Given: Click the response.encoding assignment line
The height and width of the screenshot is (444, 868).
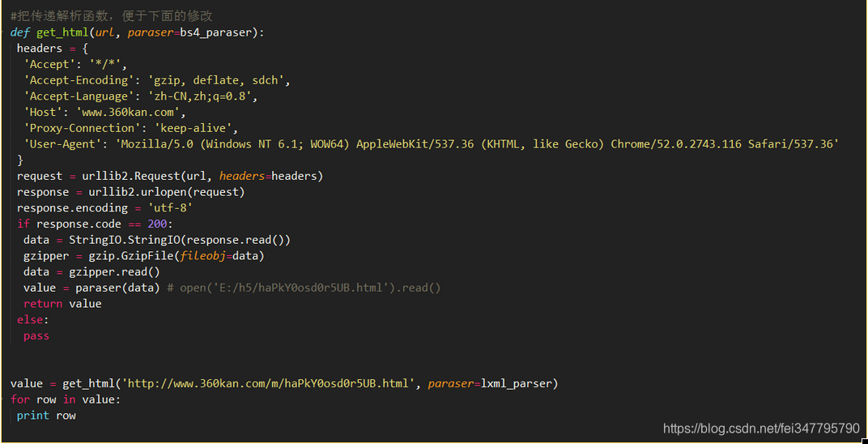Looking at the screenshot, I should (x=104, y=208).
